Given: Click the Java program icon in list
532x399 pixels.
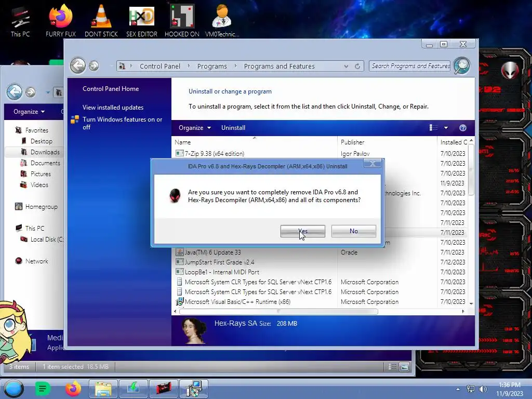Looking at the screenshot, I should click(x=179, y=252).
